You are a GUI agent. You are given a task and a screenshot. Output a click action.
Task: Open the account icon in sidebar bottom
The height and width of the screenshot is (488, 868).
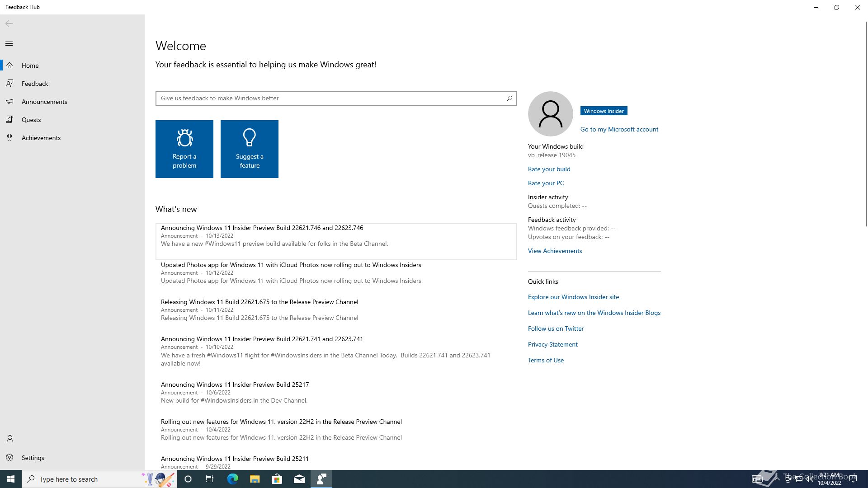10,439
